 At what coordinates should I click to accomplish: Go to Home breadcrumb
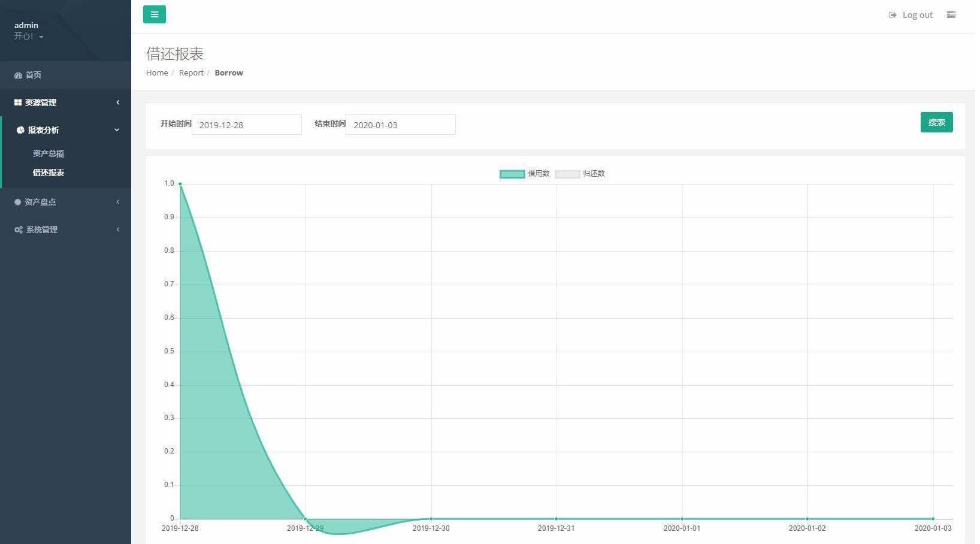pos(157,72)
